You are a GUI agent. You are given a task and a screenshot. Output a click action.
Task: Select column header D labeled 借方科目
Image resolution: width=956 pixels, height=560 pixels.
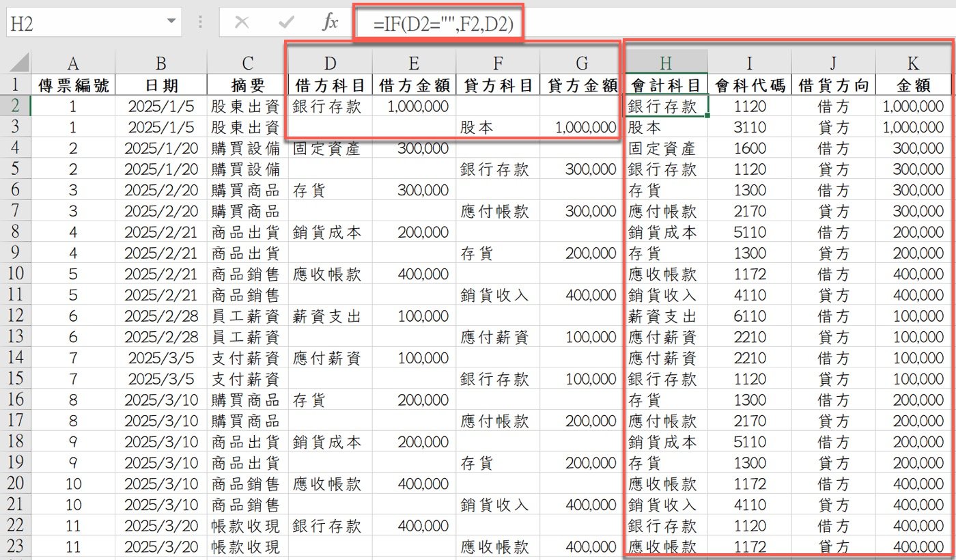click(331, 61)
